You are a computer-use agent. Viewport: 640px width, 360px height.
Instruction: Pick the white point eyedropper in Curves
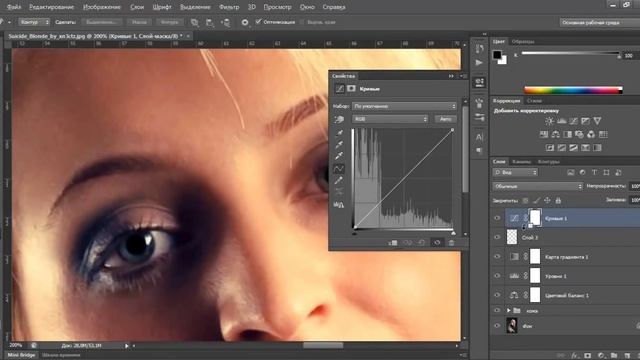click(339, 156)
